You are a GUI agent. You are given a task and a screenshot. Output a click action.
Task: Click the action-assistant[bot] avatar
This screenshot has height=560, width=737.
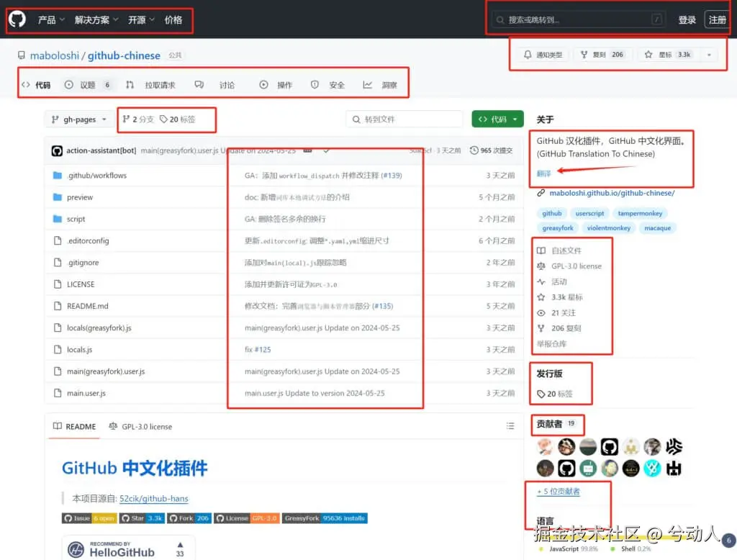coord(58,150)
